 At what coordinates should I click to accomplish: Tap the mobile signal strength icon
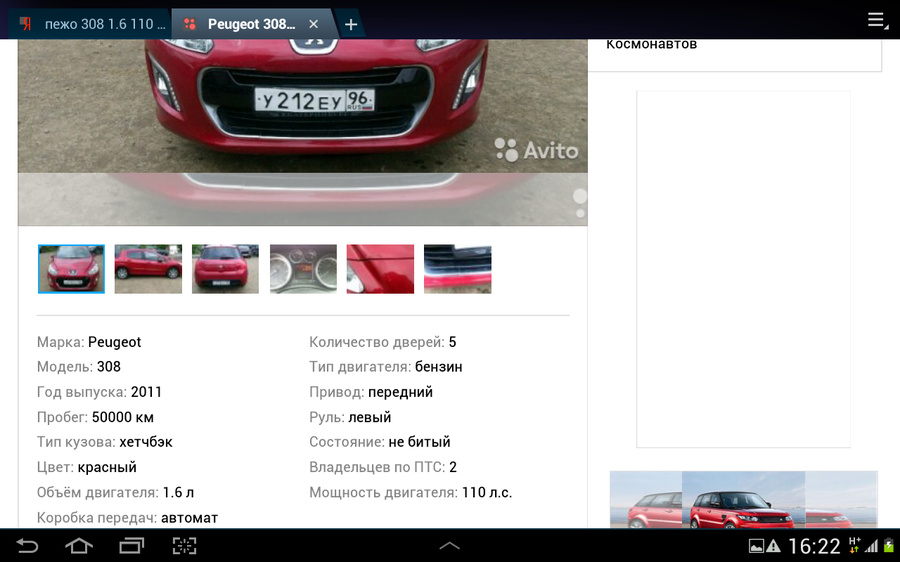pos(872,546)
